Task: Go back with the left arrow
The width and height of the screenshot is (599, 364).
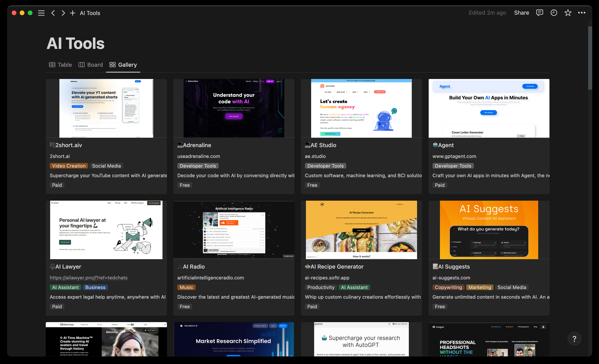Action: (x=53, y=13)
